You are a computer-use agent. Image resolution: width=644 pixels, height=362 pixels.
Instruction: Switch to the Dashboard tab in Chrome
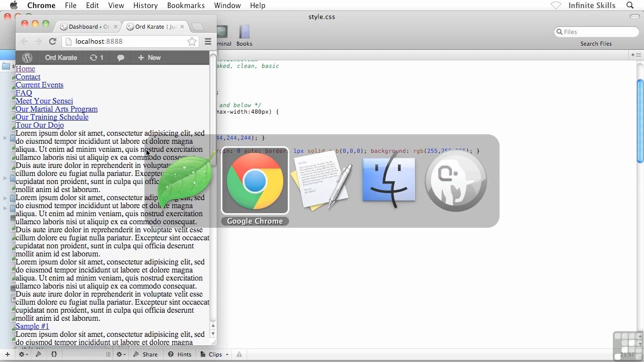[x=89, y=27]
